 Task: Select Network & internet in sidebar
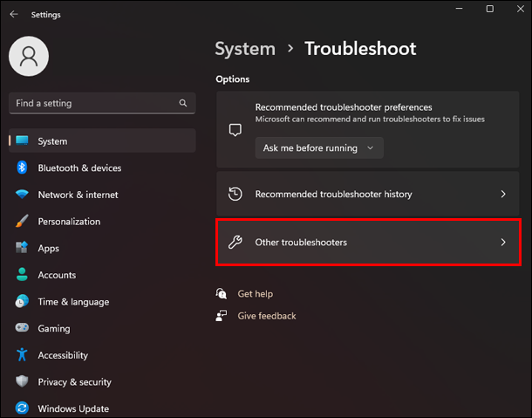(78, 195)
